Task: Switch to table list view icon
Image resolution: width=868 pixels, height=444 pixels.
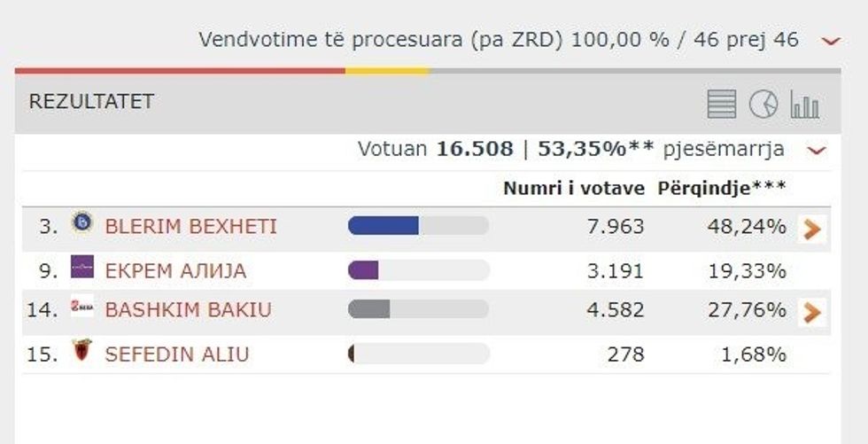Action: coord(722,105)
